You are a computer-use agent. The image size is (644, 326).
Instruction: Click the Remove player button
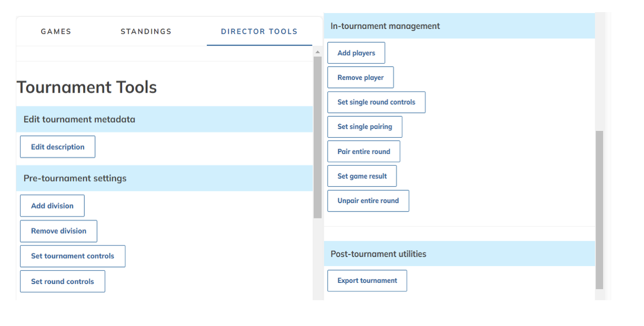pyautogui.click(x=360, y=77)
